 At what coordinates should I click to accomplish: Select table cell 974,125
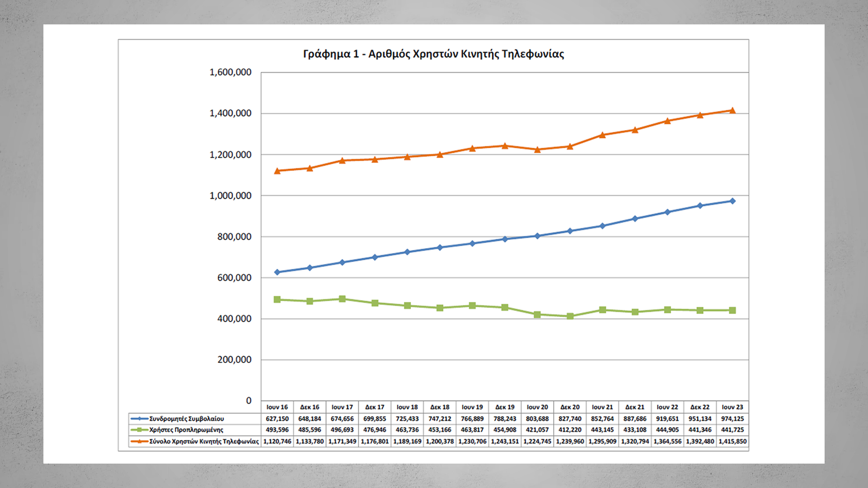click(732, 419)
